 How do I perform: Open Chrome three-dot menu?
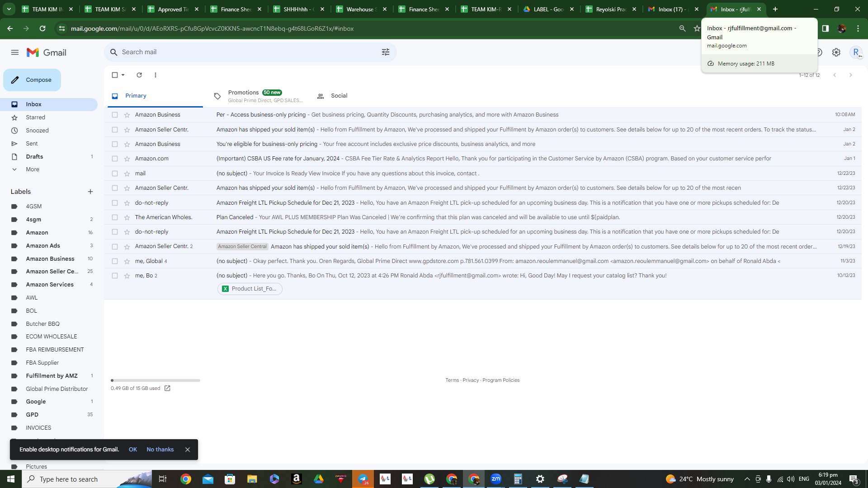(858, 28)
